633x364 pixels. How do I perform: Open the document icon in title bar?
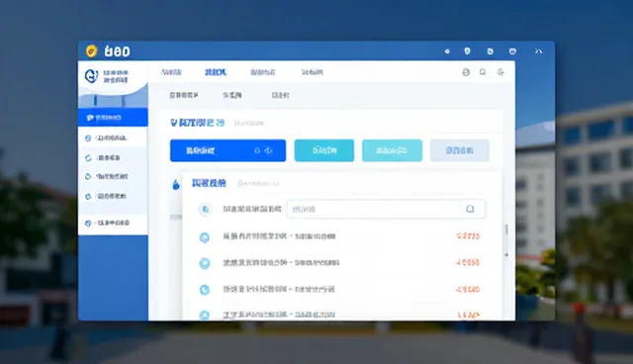point(490,51)
